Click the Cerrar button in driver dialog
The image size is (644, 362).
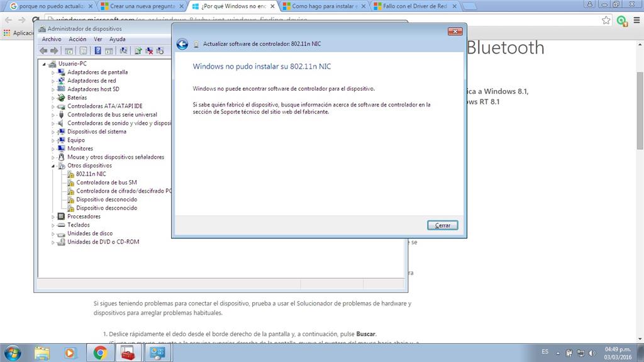[442, 225]
